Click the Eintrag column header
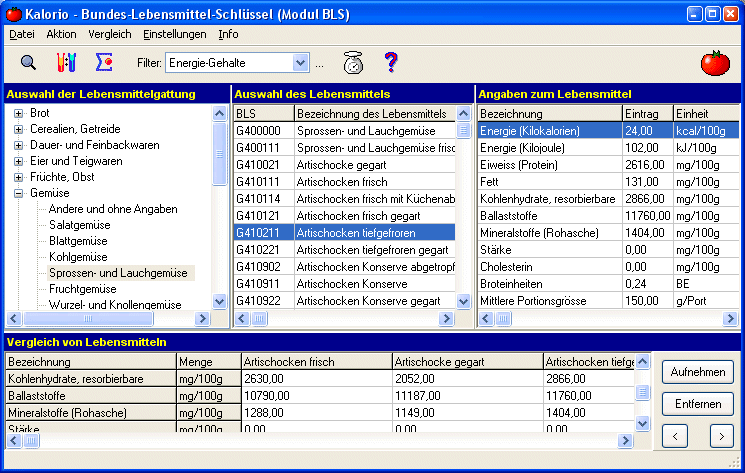Image resolution: width=745 pixels, height=473 pixels. pyautogui.click(x=648, y=114)
